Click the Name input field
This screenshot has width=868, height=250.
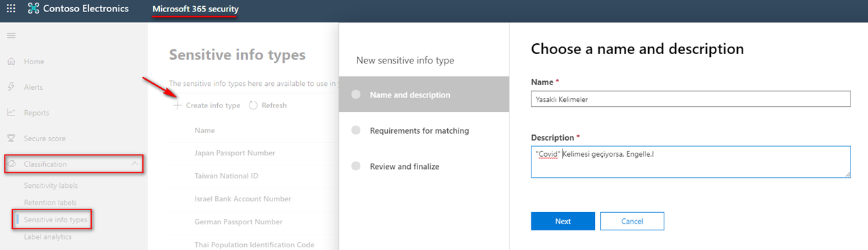tap(691, 99)
